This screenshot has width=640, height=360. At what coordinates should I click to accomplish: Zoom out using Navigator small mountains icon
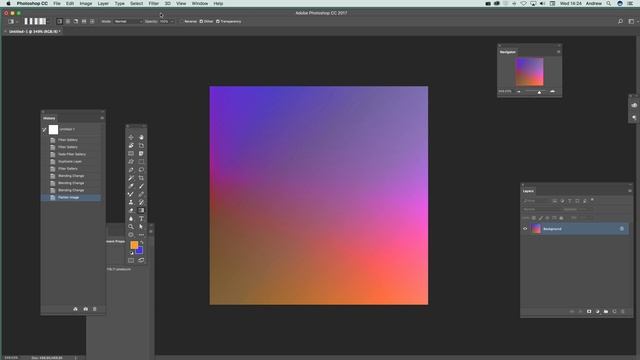pos(519,91)
